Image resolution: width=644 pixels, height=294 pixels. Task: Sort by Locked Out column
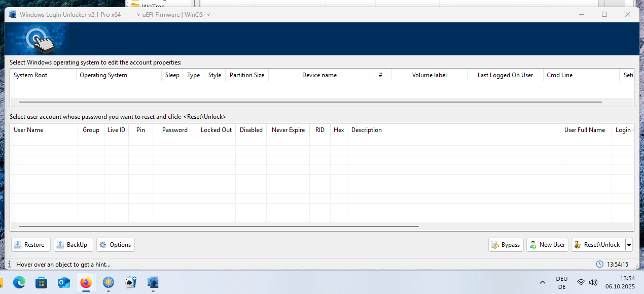[x=217, y=130]
